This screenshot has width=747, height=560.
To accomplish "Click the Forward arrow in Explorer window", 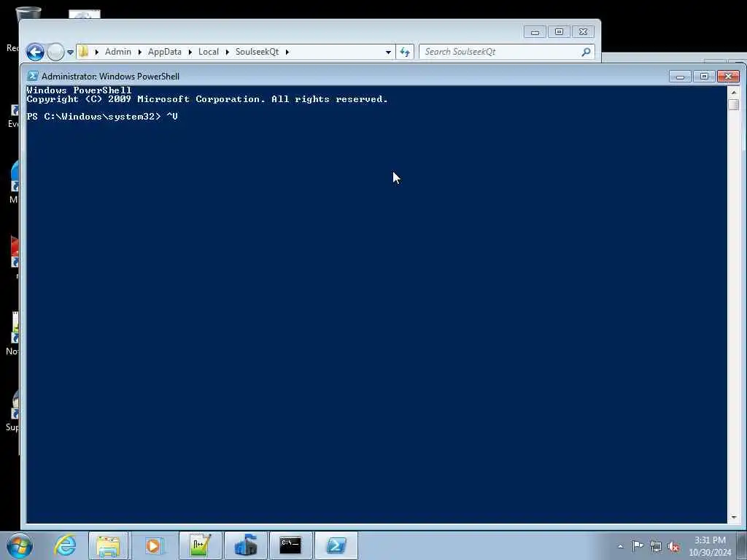I will pos(55,52).
